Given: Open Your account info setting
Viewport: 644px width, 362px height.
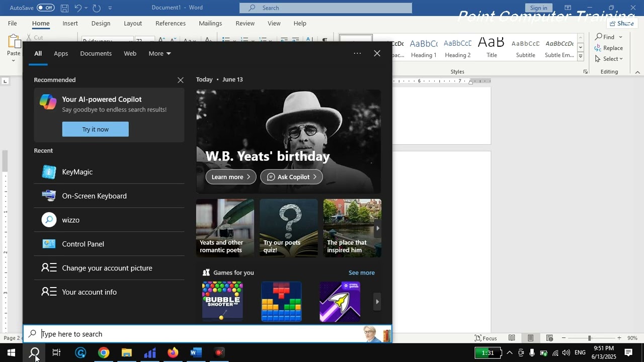Looking at the screenshot, I should click(109, 292).
